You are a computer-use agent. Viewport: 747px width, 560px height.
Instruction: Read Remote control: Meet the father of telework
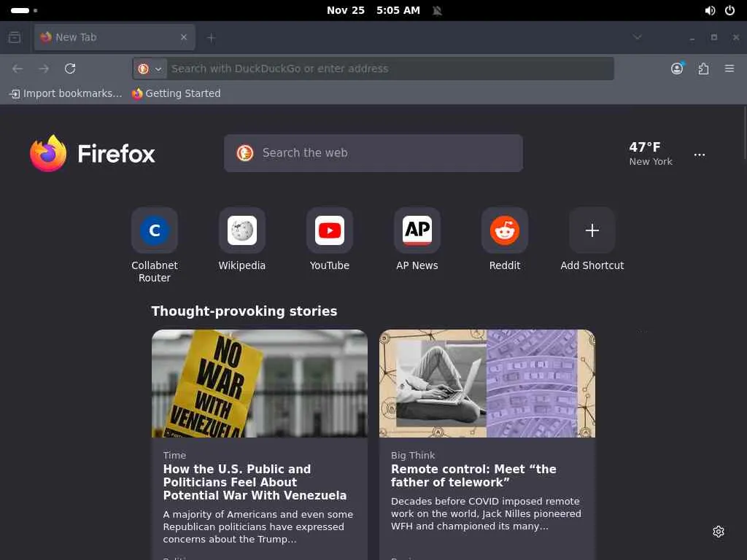(473, 475)
